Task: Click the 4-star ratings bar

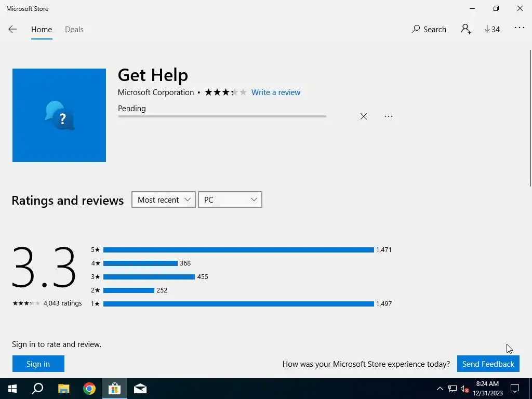Action: point(140,263)
